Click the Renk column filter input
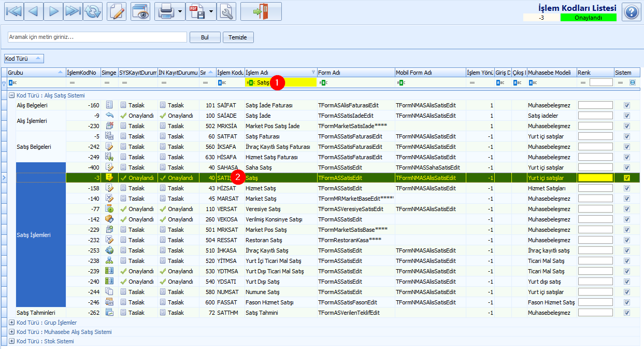The height and width of the screenshot is (349, 644). [601, 82]
